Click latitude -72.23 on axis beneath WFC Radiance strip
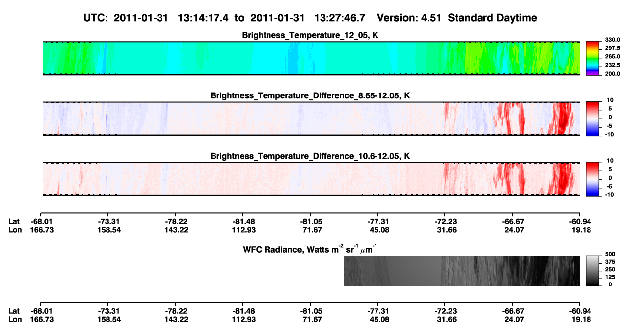Screen dimensions: 644x330 pos(445,311)
